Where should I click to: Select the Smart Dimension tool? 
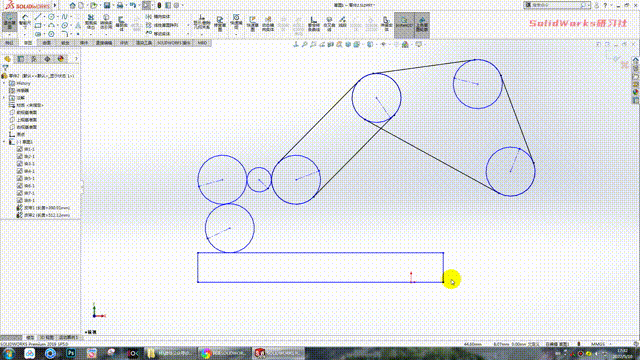coord(25,20)
